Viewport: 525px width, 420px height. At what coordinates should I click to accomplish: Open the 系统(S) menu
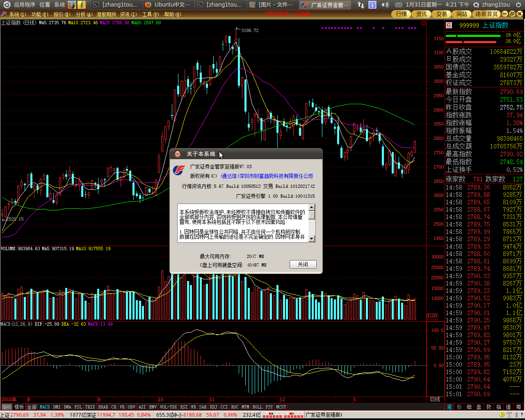(17, 14)
